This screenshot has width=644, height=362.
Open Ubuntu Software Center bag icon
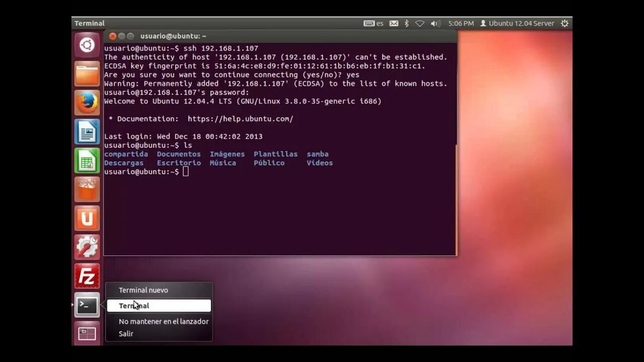coord(87,190)
